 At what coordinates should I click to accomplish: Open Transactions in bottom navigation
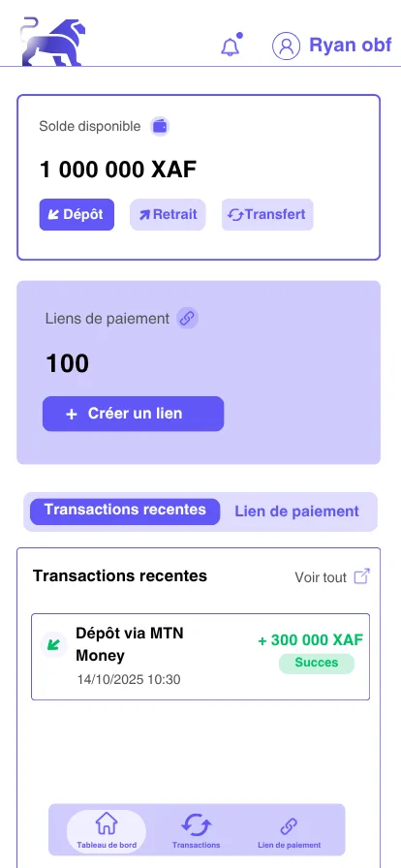pyautogui.click(x=196, y=830)
